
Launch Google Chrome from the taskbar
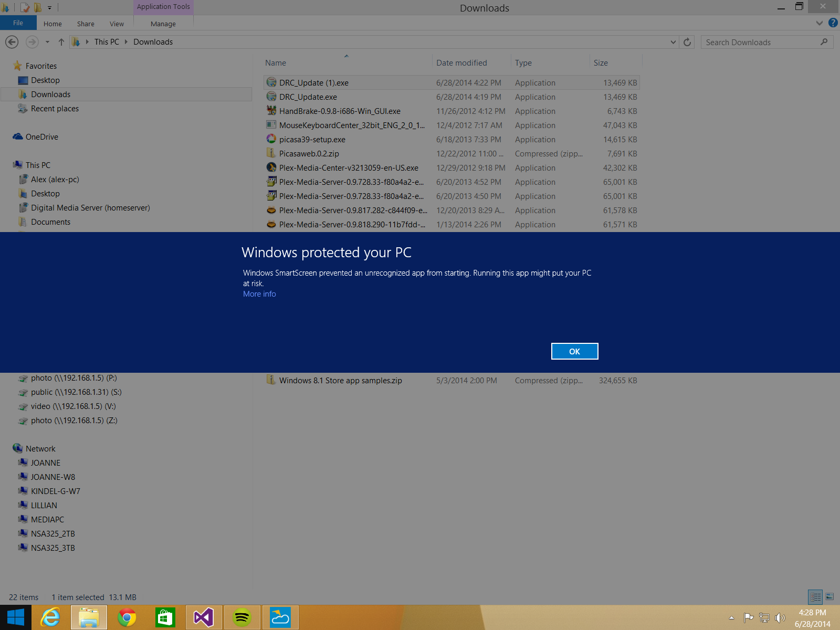(127, 617)
